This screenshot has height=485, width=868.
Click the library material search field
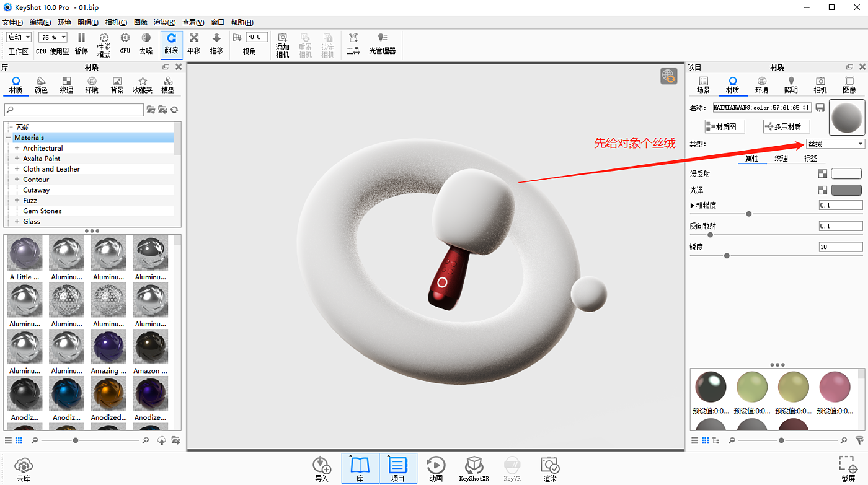pos(74,110)
